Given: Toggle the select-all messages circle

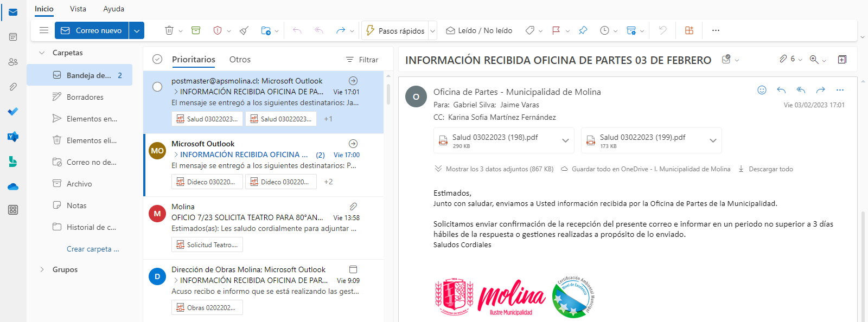Looking at the screenshot, I should (157, 60).
